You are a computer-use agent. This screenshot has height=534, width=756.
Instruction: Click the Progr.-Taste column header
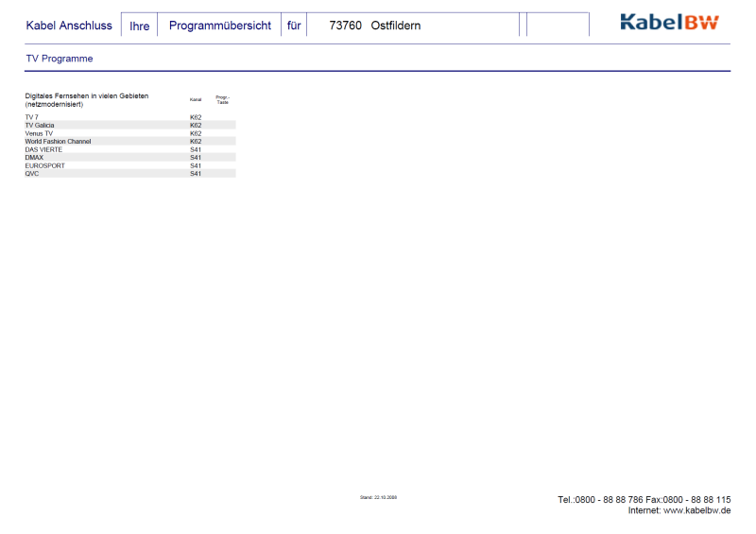coord(223,99)
